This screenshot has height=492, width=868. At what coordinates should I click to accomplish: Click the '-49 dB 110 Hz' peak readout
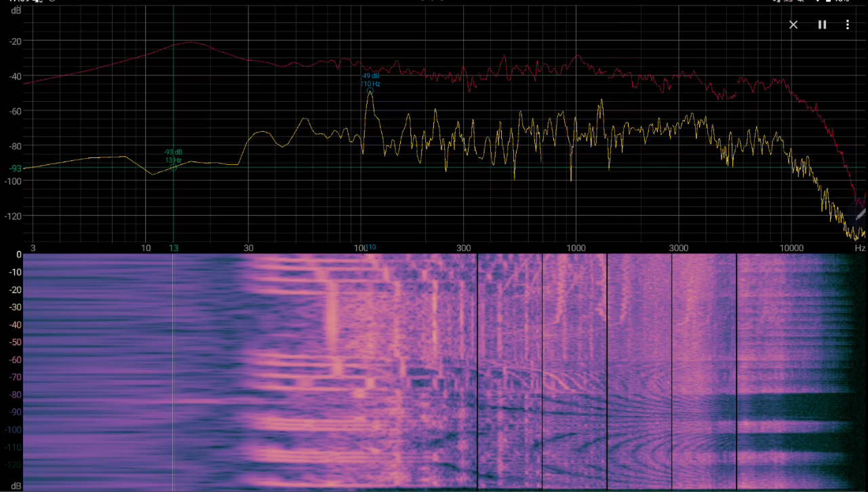(370, 80)
